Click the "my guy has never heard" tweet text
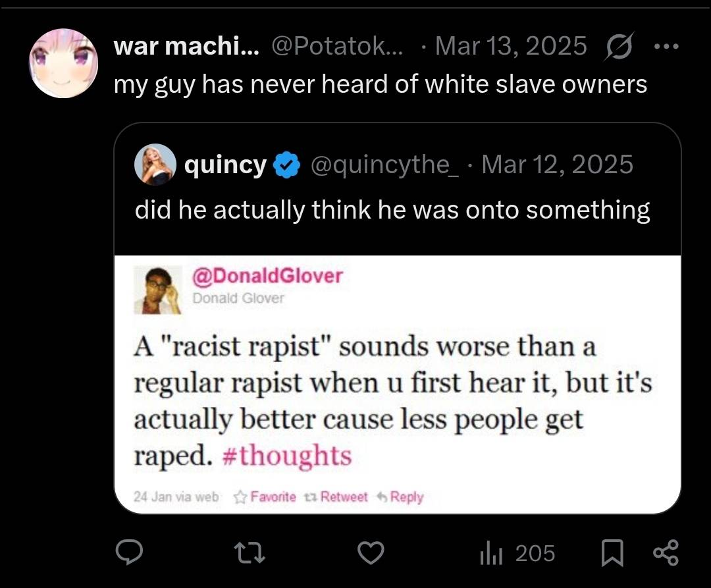 (x=381, y=84)
